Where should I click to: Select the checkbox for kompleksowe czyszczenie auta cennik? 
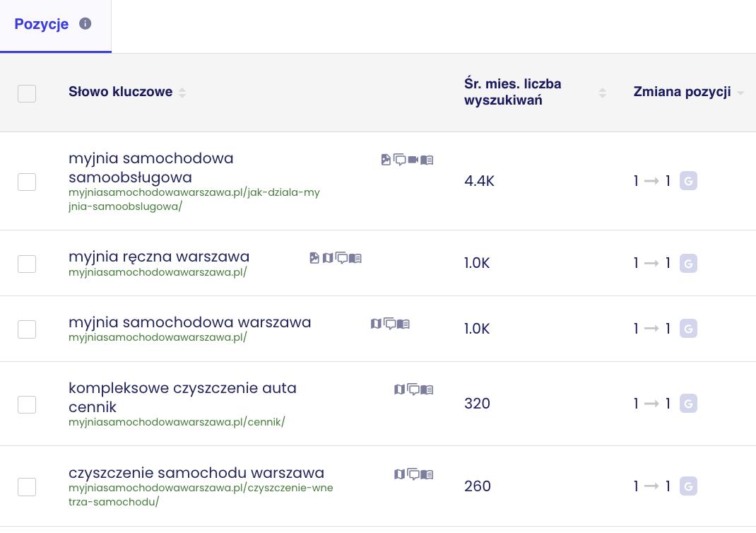pyautogui.click(x=27, y=404)
